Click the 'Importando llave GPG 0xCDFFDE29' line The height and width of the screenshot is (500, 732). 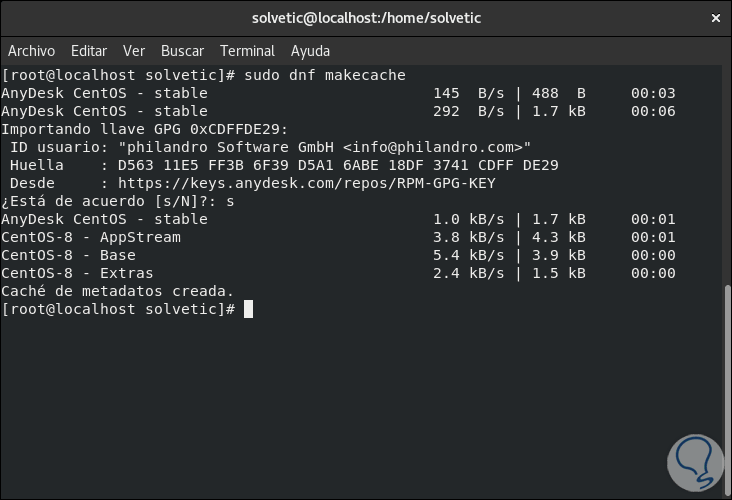[x=145, y=129]
